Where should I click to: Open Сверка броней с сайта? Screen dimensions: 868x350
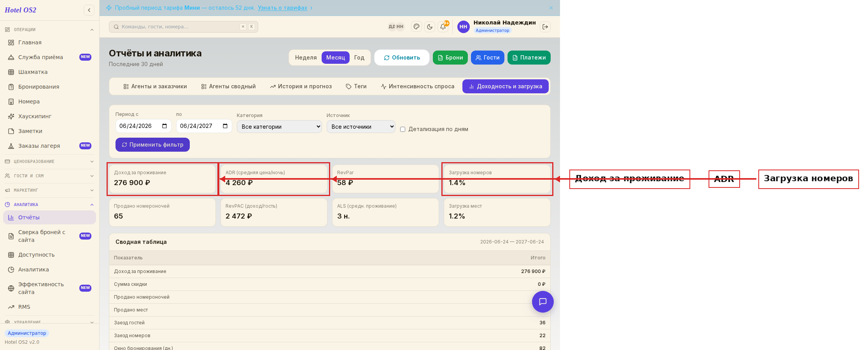pos(49,236)
